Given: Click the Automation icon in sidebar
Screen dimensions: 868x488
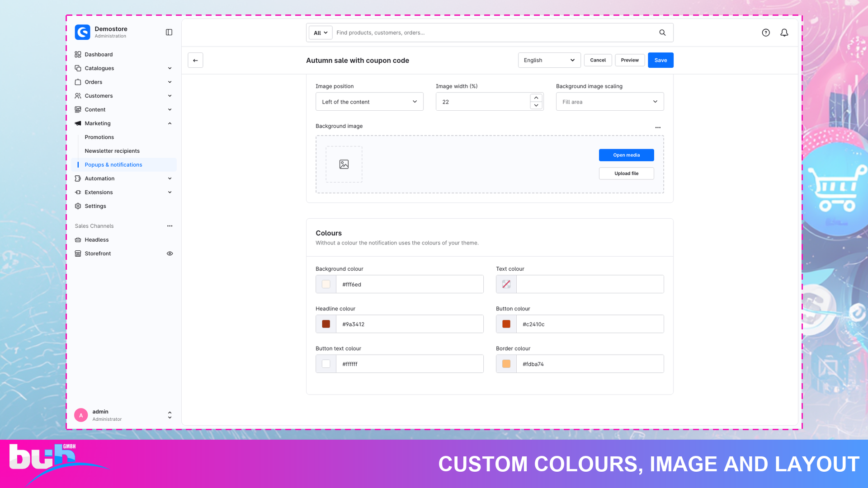Looking at the screenshot, I should (78, 178).
